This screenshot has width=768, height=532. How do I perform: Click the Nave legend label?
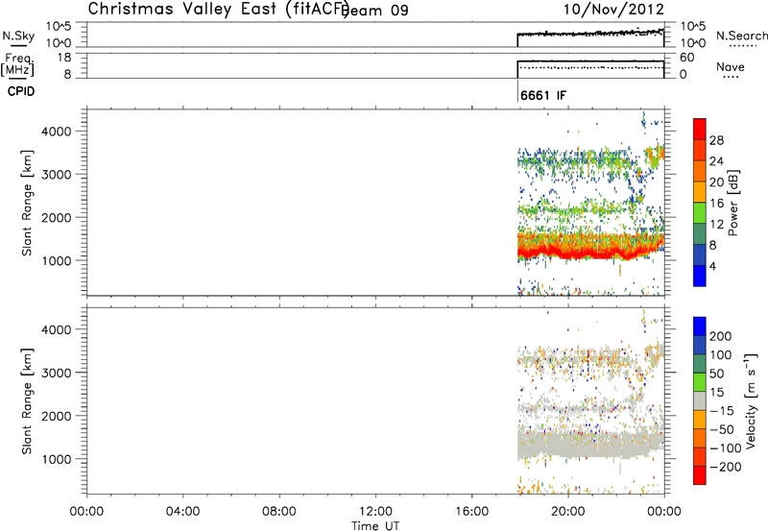(x=731, y=67)
